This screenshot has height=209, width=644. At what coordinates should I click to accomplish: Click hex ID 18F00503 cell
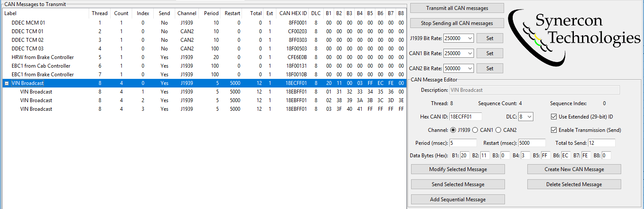pyautogui.click(x=296, y=49)
